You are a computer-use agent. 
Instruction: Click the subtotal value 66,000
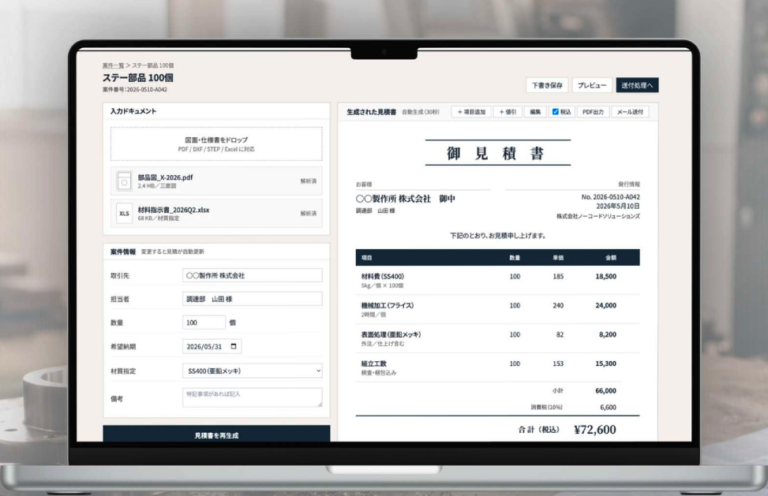pyautogui.click(x=606, y=391)
